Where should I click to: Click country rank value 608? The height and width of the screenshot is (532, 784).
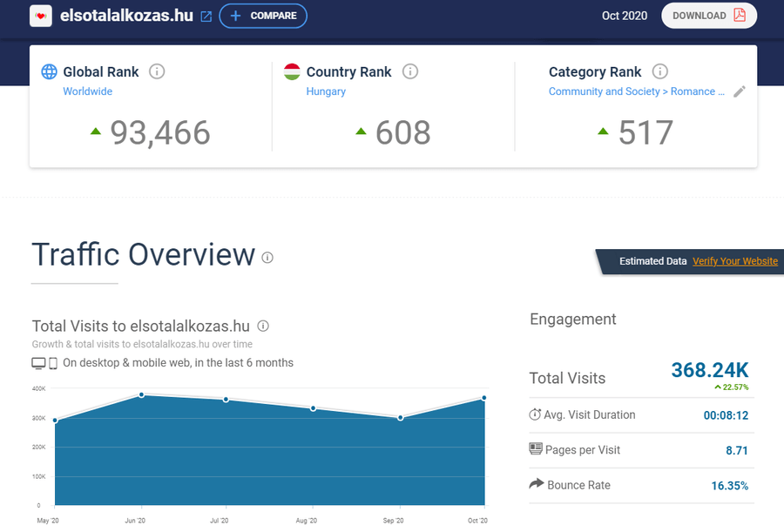403,133
